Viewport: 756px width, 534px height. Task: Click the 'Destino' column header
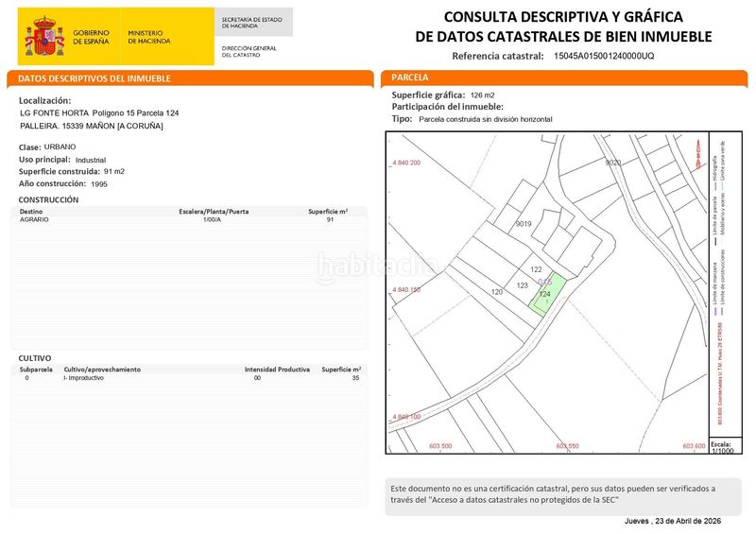point(31,212)
